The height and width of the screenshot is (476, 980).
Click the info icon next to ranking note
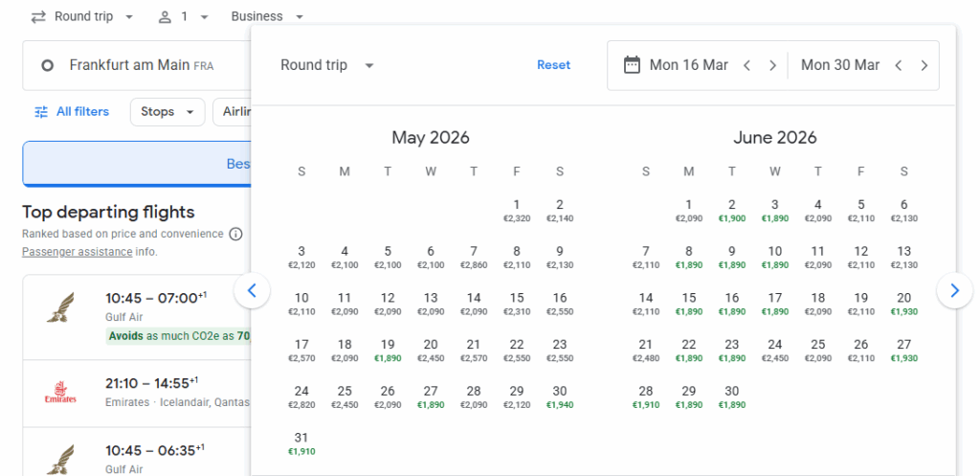click(x=235, y=234)
